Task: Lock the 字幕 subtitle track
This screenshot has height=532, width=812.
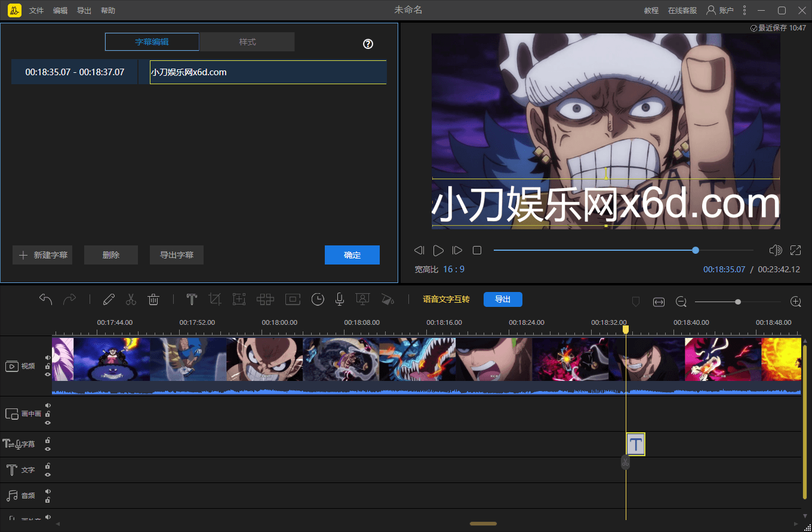Action: (47, 441)
